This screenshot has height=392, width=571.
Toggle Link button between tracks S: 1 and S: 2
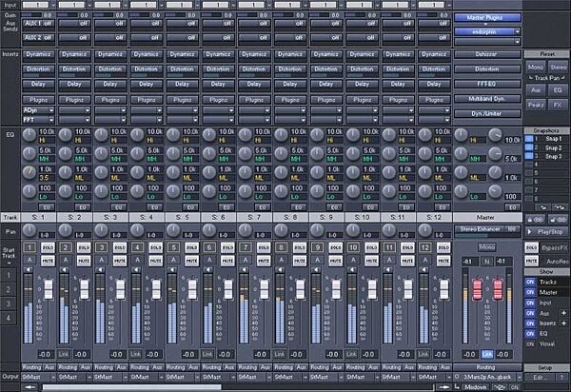coord(64,354)
